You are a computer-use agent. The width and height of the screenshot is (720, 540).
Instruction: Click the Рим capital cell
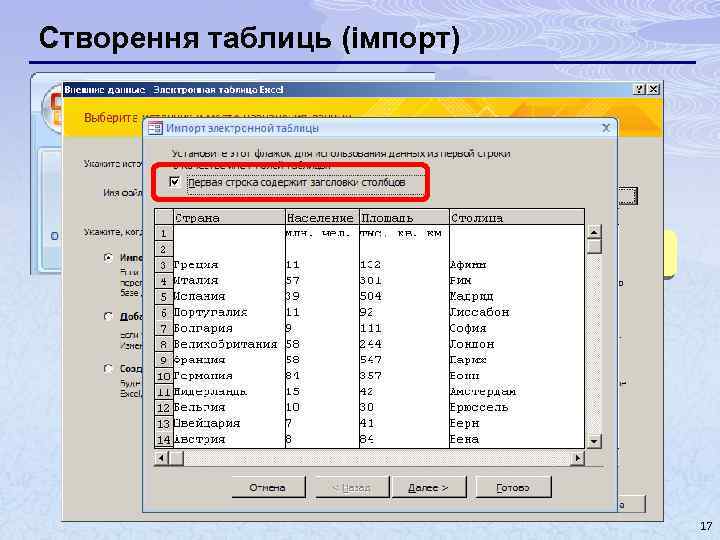(x=517, y=281)
